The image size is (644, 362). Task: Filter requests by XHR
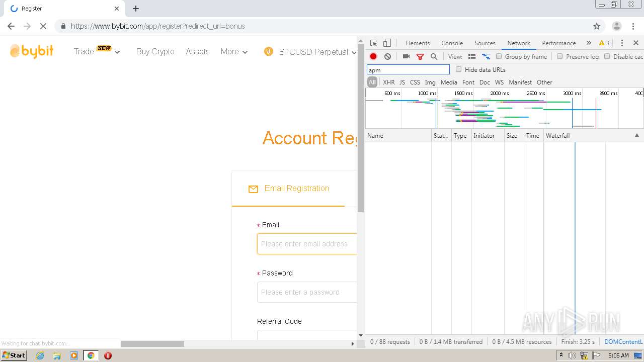point(389,82)
